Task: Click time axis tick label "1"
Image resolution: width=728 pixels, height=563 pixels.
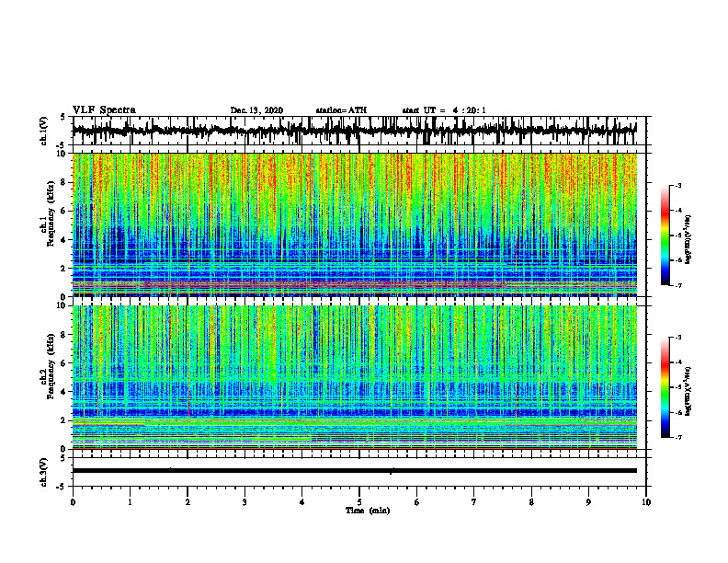Action: [130, 502]
